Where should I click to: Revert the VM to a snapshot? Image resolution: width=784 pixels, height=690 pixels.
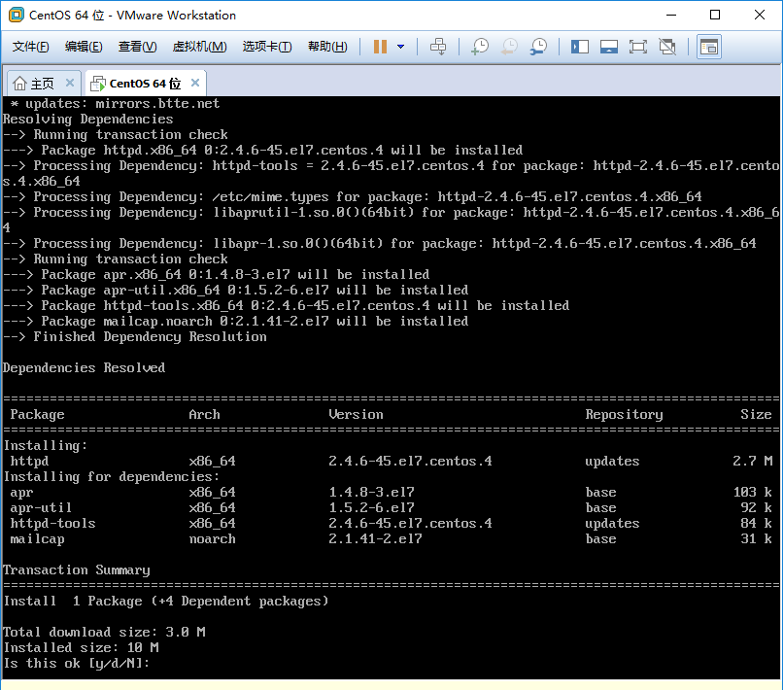pos(509,47)
